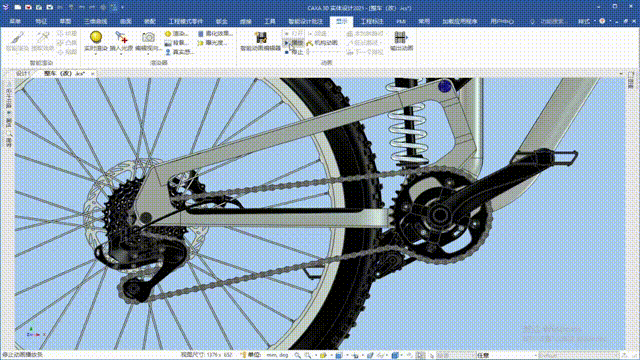
Task: Click the 实时渲染 yellow sphere icon
Action: point(96,38)
